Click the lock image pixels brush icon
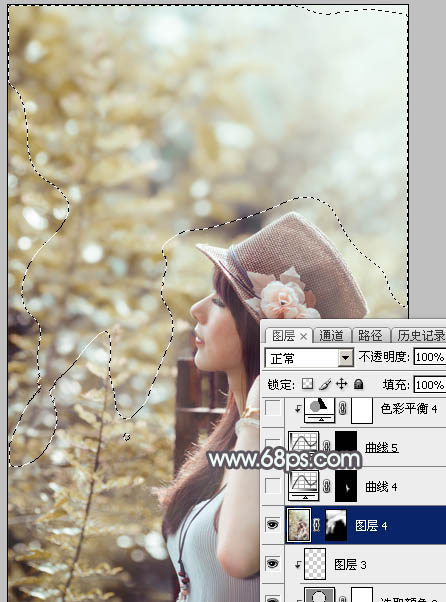Viewport: 446px width, 602px height. [x=325, y=384]
